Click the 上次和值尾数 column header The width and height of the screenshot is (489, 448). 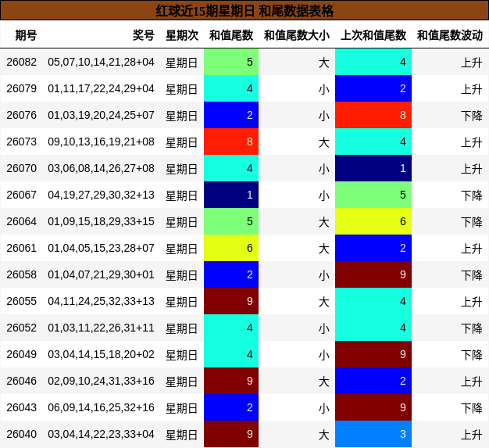click(x=373, y=35)
